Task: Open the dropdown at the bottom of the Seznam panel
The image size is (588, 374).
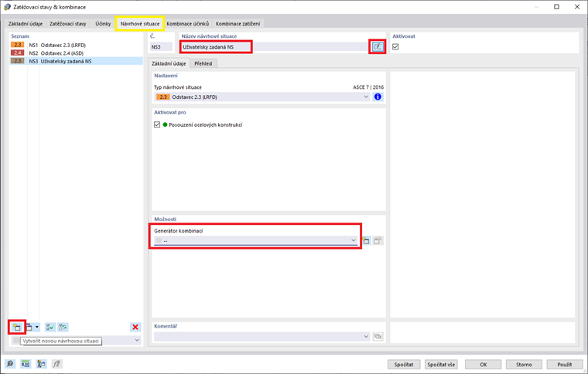Action: 137,340
